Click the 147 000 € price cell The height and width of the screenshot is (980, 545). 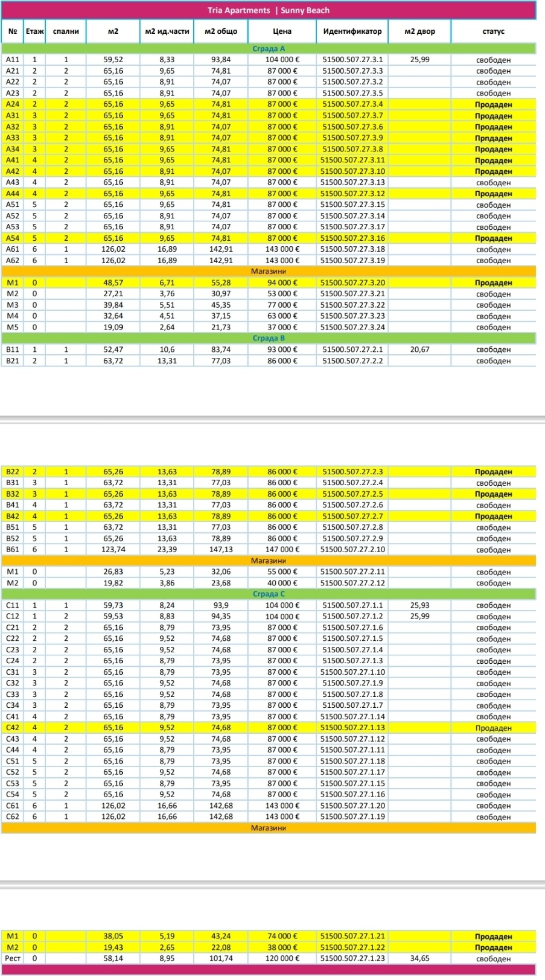282,550
